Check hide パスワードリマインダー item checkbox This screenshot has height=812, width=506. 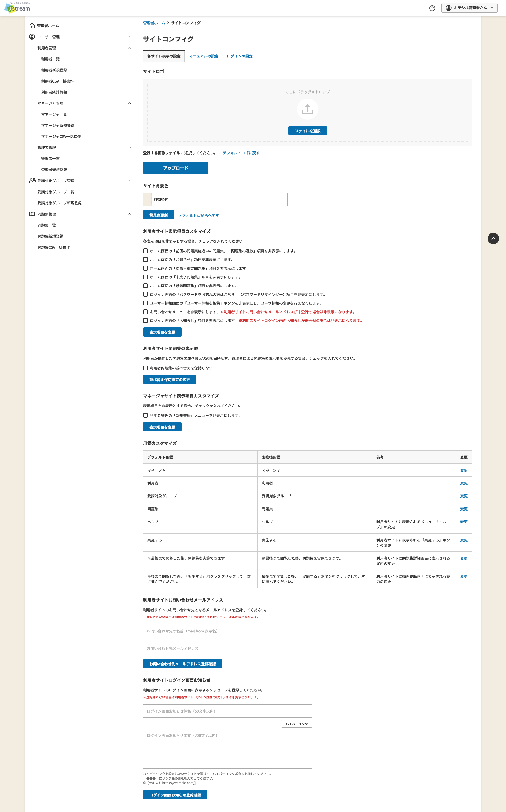(145, 294)
